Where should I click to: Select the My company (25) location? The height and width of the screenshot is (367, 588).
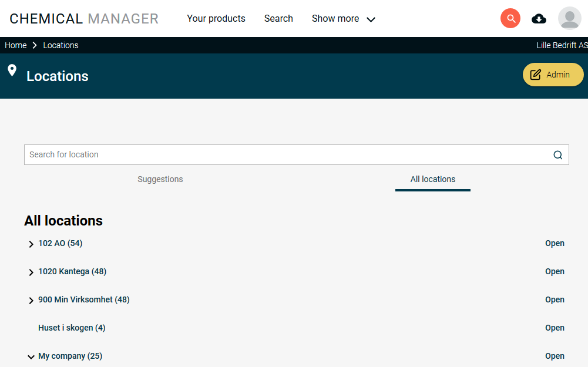pyautogui.click(x=70, y=356)
